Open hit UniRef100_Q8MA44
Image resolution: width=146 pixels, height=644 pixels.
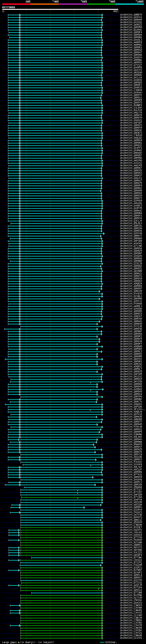(131, 20)
